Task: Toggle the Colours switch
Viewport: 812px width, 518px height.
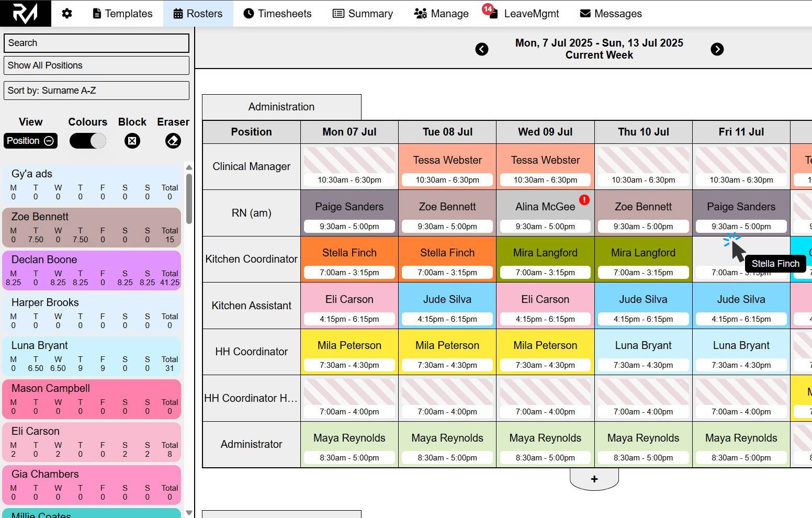Action: pyautogui.click(x=87, y=140)
